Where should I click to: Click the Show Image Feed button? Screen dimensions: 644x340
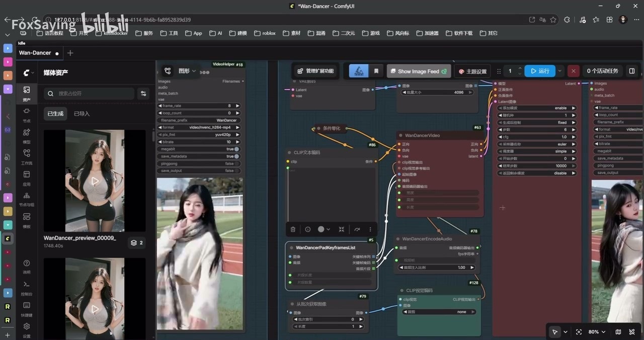click(418, 71)
